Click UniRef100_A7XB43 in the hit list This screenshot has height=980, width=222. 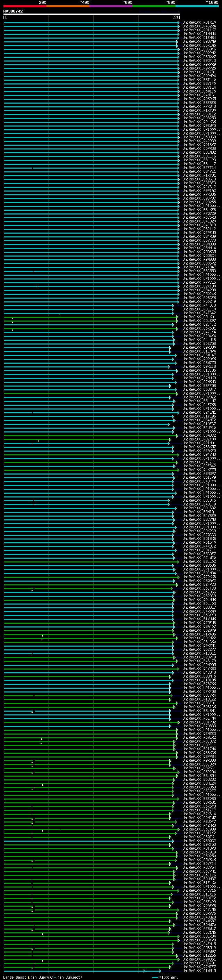tap(199, 106)
